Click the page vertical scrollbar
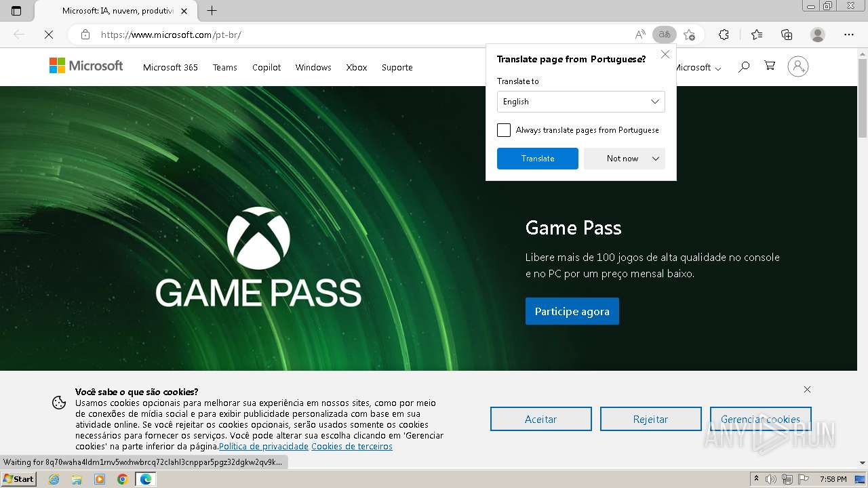Image resolution: width=868 pixels, height=488 pixels. tap(863, 98)
